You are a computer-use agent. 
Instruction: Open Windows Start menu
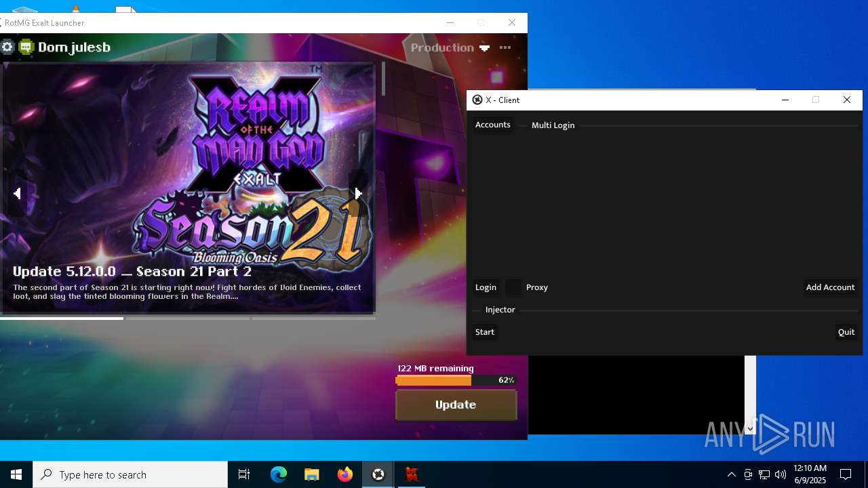16,474
